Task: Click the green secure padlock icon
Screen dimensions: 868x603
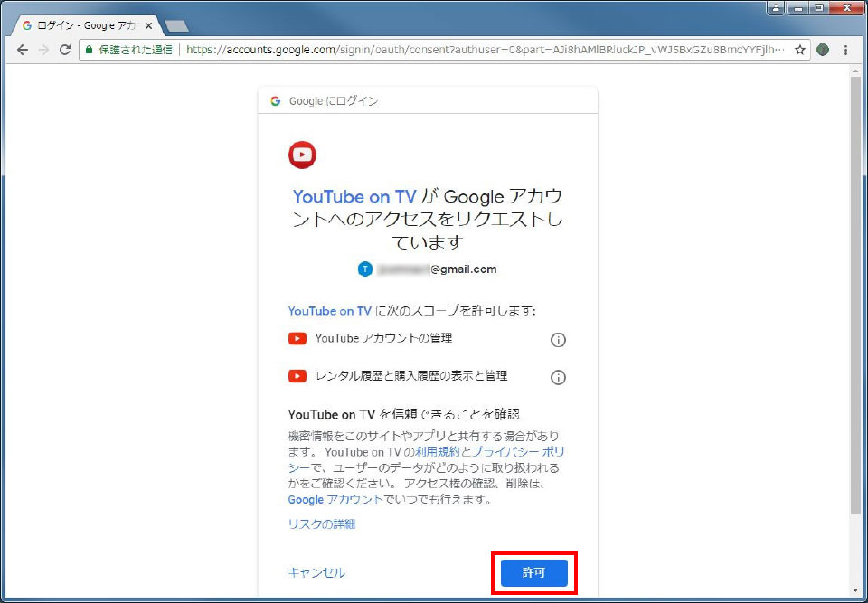Action: click(90, 50)
